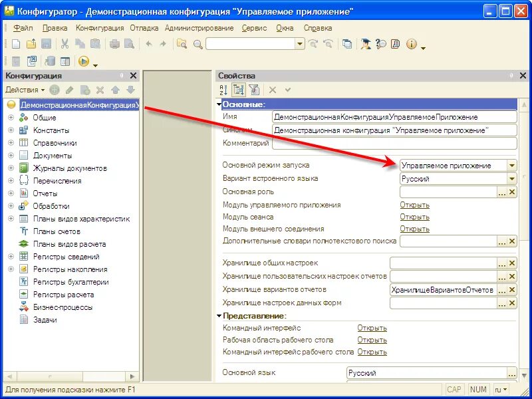The width and height of the screenshot is (532, 399).
Task: Click the Cut scissors icon
Action: coord(65,44)
